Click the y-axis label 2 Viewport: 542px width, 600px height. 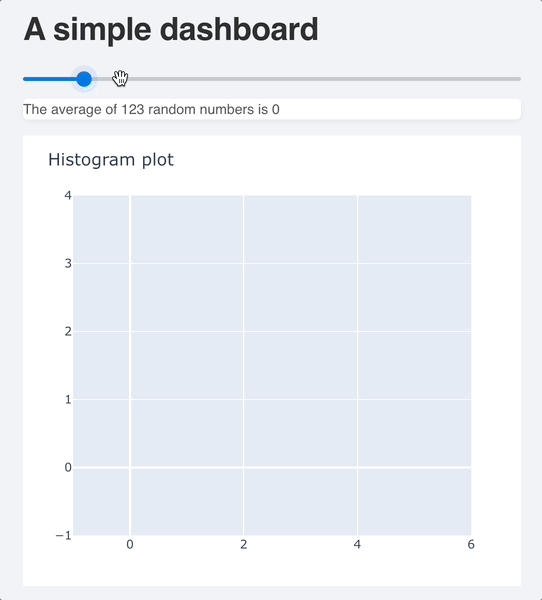tap(68, 331)
